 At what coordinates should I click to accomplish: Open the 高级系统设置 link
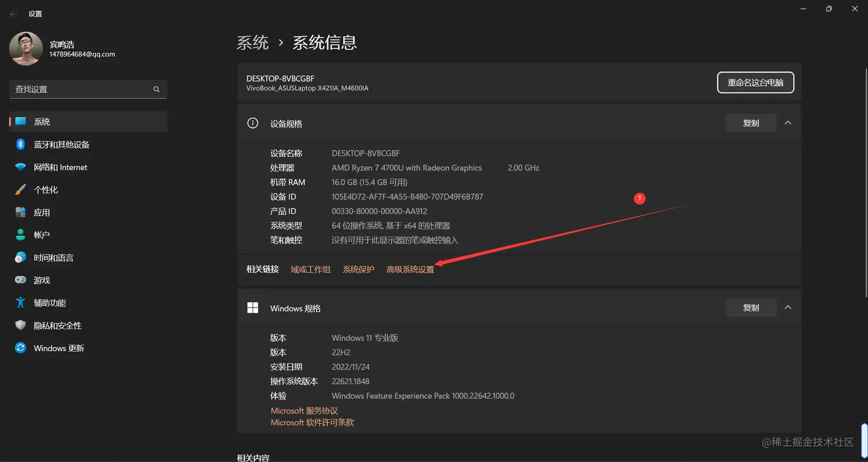[x=410, y=269]
